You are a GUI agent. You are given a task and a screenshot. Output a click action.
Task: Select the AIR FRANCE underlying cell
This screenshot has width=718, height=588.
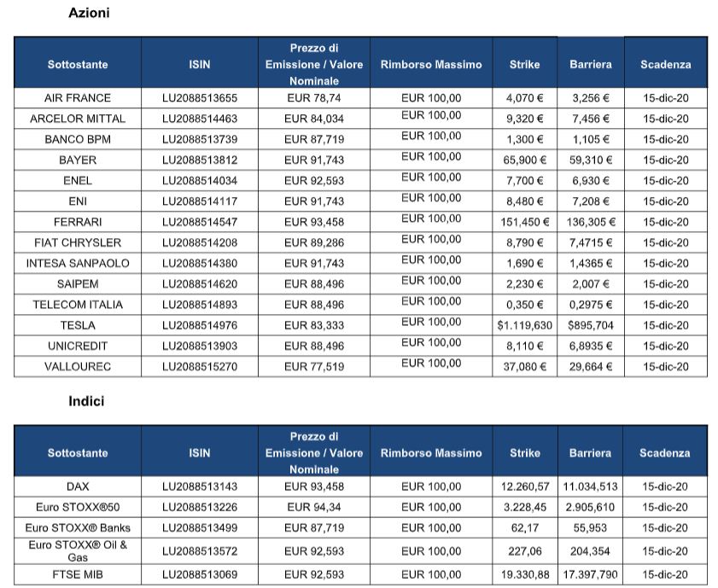click(78, 98)
